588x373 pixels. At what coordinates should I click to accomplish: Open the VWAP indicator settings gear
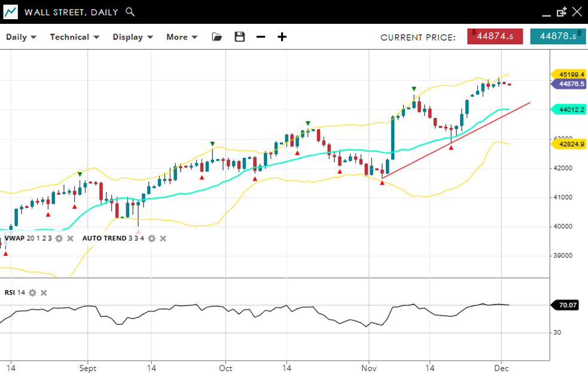[x=59, y=239]
